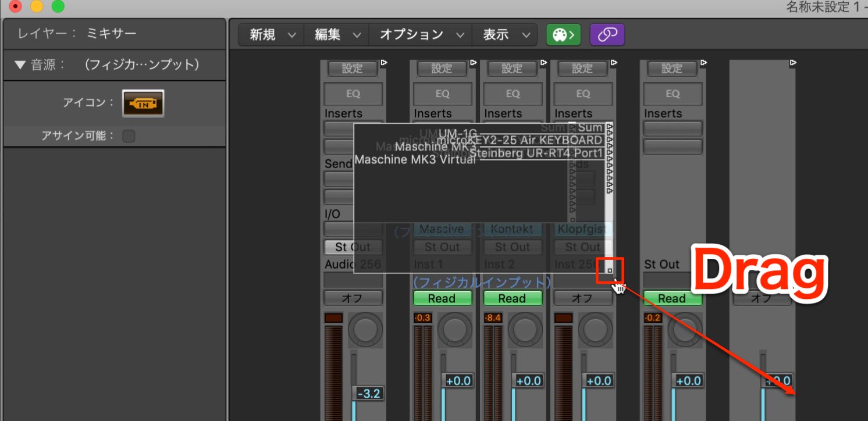Viewport: 868px width, 421px height.
Task: Click the EQ display on Inst 2 strip
Action: [513, 94]
